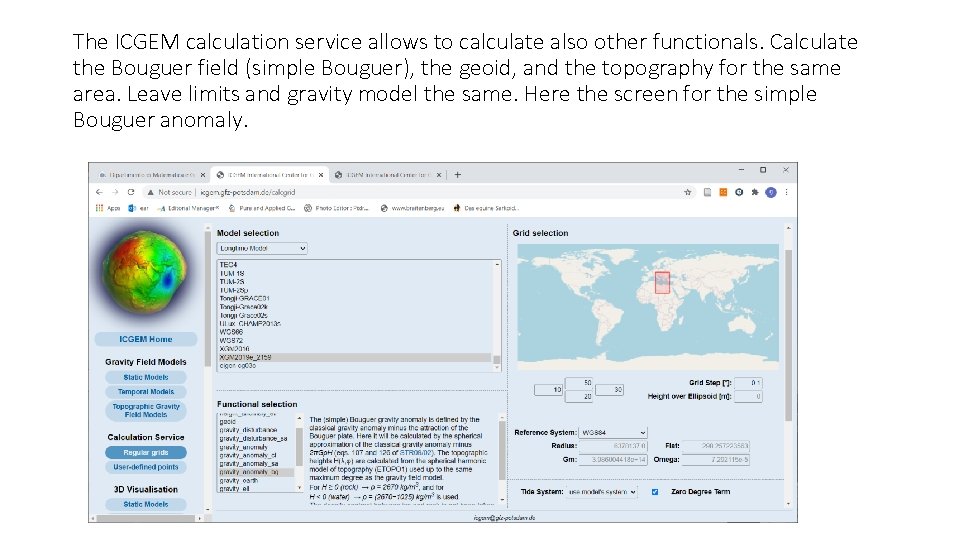Image resolution: width=960 pixels, height=540 pixels.
Task: Bookmark this page with the star icon
Action: pyautogui.click(x=688, y=192)
